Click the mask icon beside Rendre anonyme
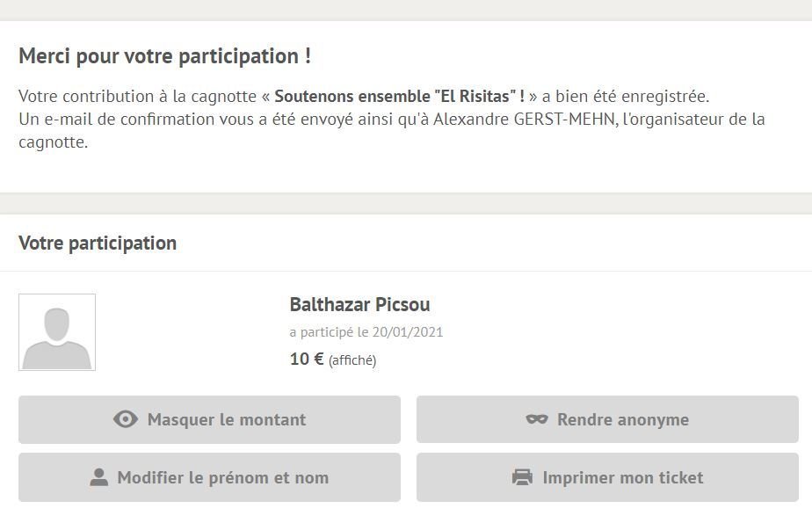 click(537, 419)
